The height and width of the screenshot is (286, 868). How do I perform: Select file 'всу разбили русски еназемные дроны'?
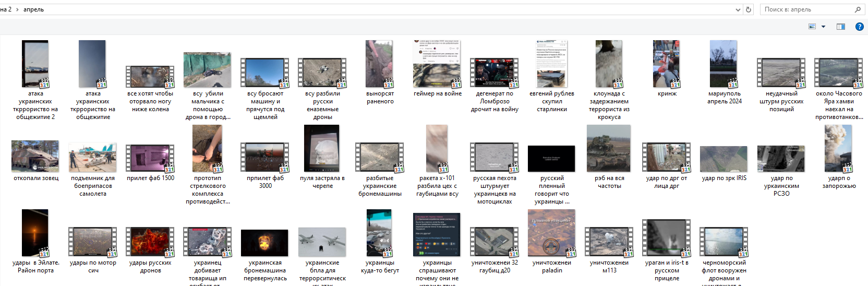(322, 89)
